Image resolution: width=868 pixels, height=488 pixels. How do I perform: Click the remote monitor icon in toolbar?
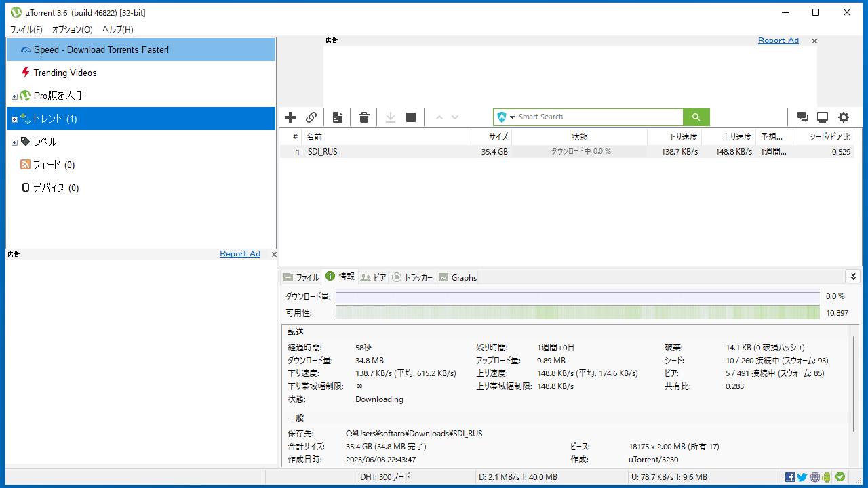(823, 117)
